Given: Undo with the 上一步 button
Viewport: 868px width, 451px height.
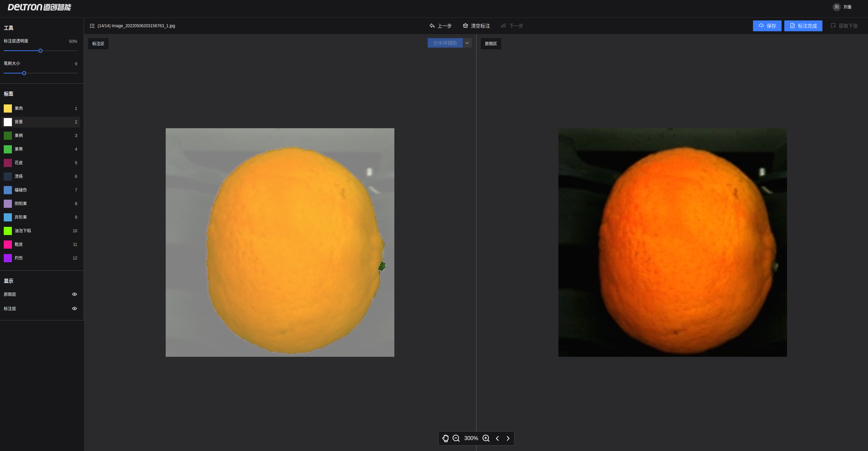Looking at the screenshot, I should tap(441, 26).
